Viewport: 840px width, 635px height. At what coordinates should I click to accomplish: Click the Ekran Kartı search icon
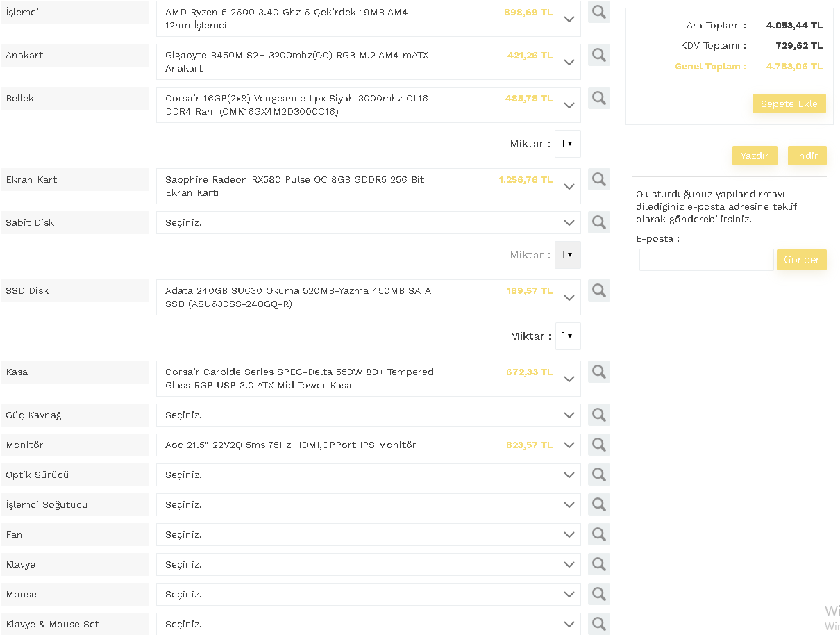tap(598, 179)
